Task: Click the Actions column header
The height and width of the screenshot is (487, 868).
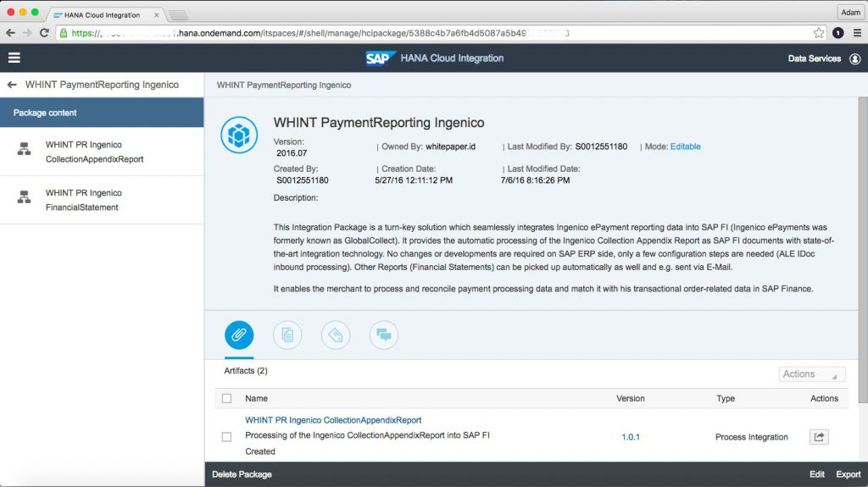Action: pyautogui.click(x=824, y=398)
